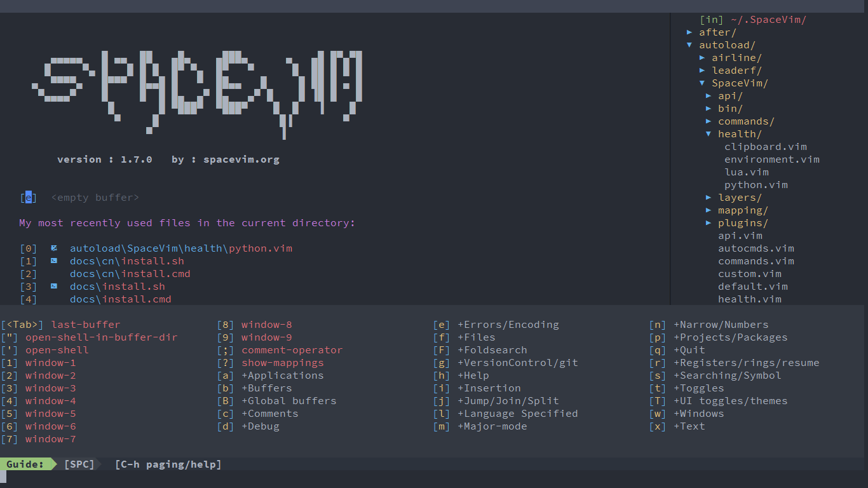Open the +Global buffers guide group
Image resolution: width=868 pixels, height=488 pixels.
[x=289, y=401]
